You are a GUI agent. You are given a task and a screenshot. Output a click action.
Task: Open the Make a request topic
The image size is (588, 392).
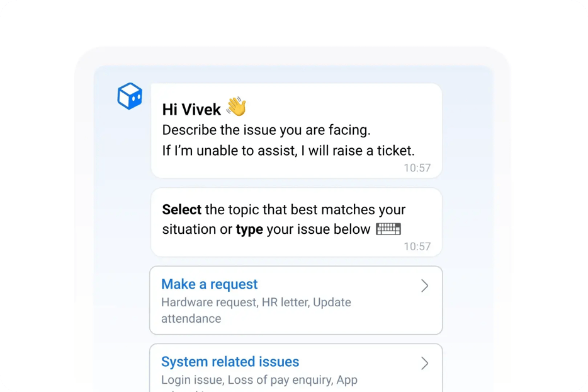pyautogui.click(x=296, y=301)
